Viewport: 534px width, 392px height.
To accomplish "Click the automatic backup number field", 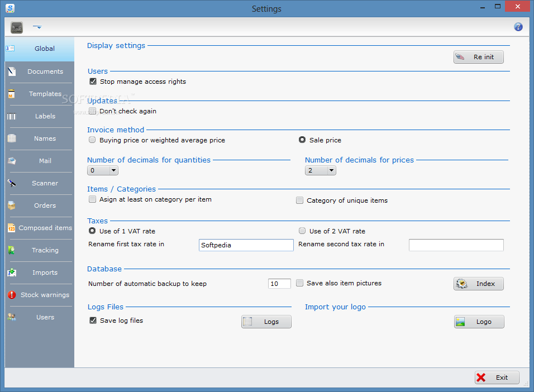I will (x=279, y=284).
